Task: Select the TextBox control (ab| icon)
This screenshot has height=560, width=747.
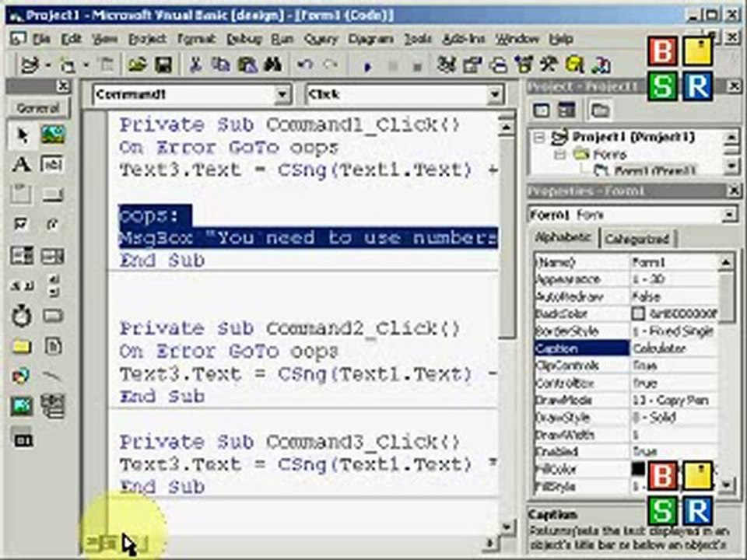Action: 52,165
